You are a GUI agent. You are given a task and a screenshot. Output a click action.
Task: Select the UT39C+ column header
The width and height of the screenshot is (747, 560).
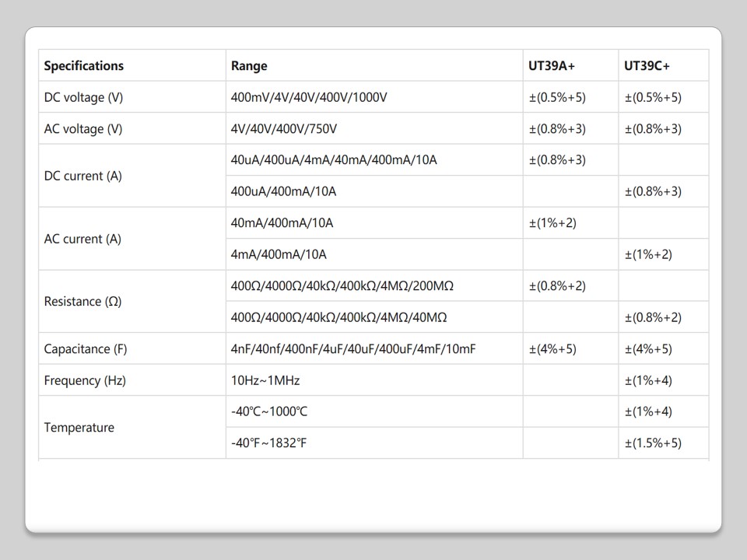click(647, 66)
